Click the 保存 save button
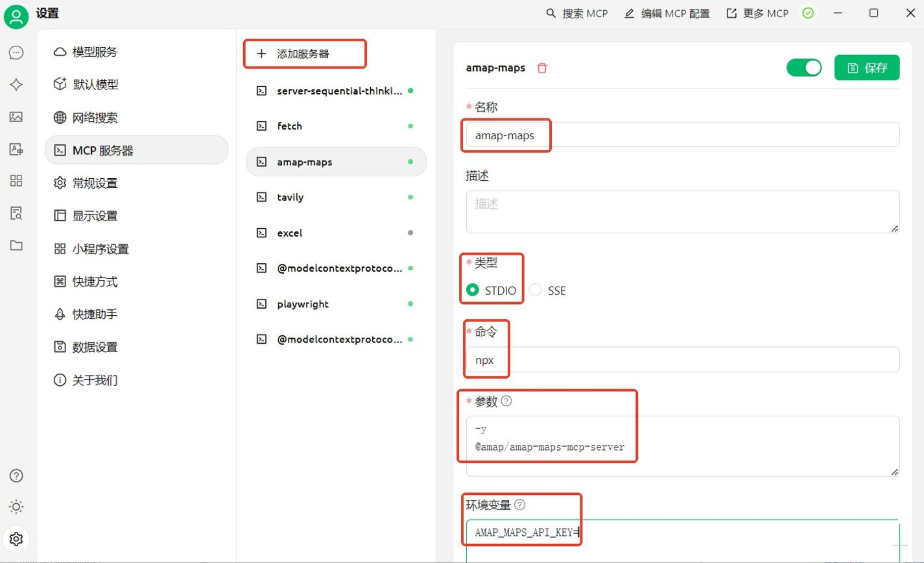 (x=867, y=68)
